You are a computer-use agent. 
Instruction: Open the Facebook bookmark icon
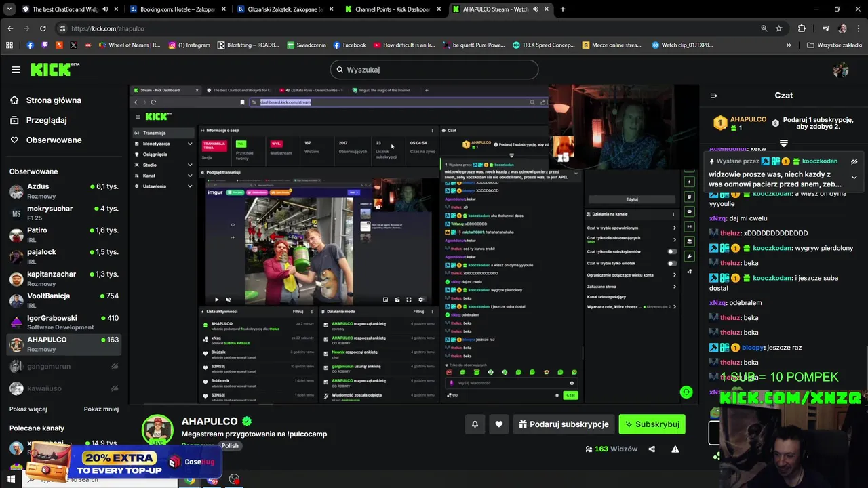click(x=30, y=45)
